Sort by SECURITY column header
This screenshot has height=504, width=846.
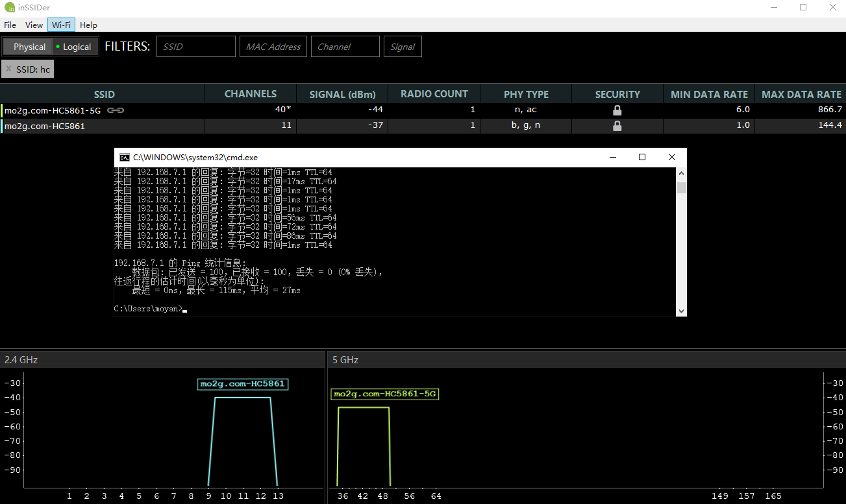click(x=617, y=94)
